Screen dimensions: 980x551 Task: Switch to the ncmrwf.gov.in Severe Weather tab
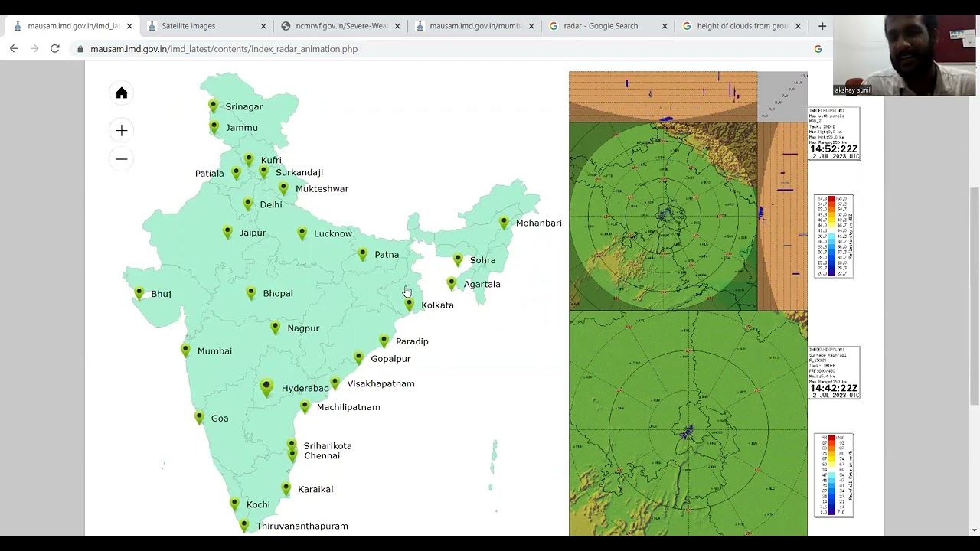[340, 26]
